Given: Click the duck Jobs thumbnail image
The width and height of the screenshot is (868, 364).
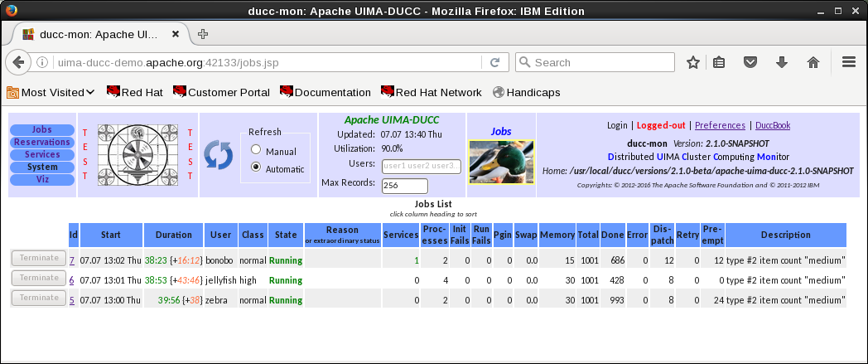Looking at the screenshot, I should [x=501, y=162].
